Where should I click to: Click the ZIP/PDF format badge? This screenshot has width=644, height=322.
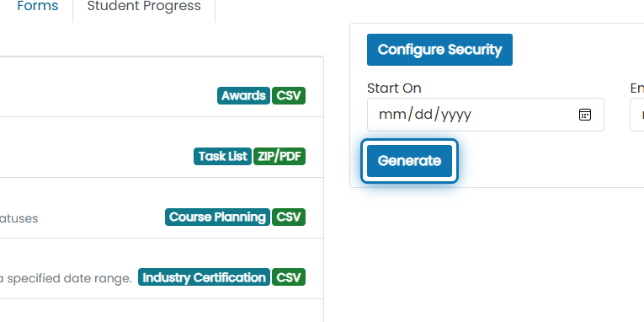[x=279, y=157]
